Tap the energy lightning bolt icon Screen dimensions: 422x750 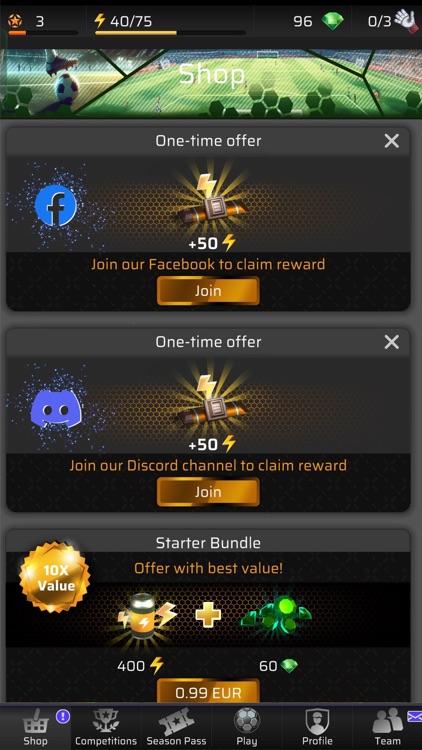point(99,21)
